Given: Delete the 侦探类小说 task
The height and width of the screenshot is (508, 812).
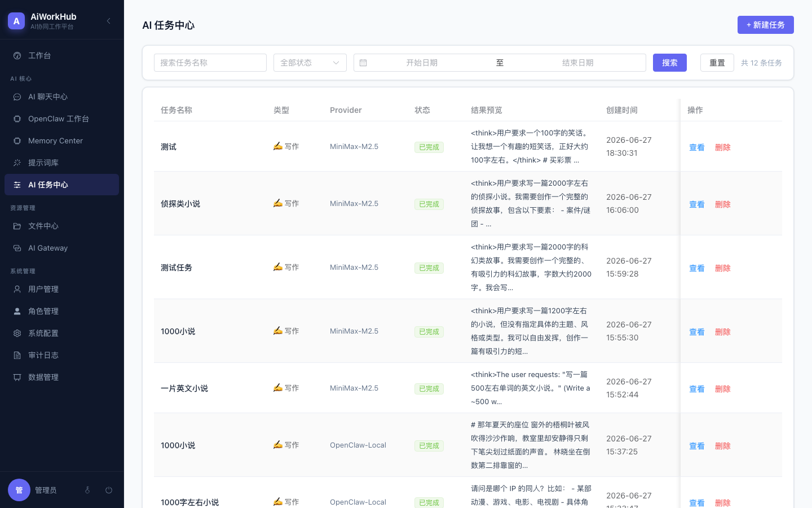Looking at the screenshot, I should pyautogui.click(x=723, y=204).
